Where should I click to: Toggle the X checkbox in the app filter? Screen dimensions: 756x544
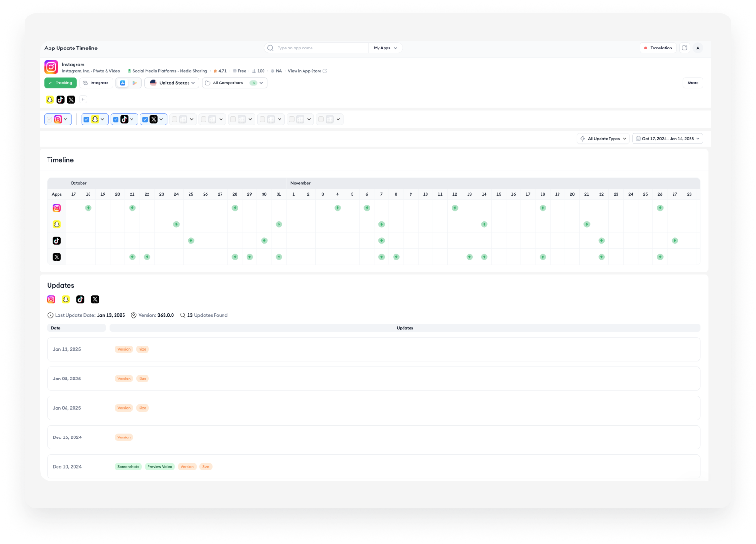pyautogui.click(x=145, y=120)
